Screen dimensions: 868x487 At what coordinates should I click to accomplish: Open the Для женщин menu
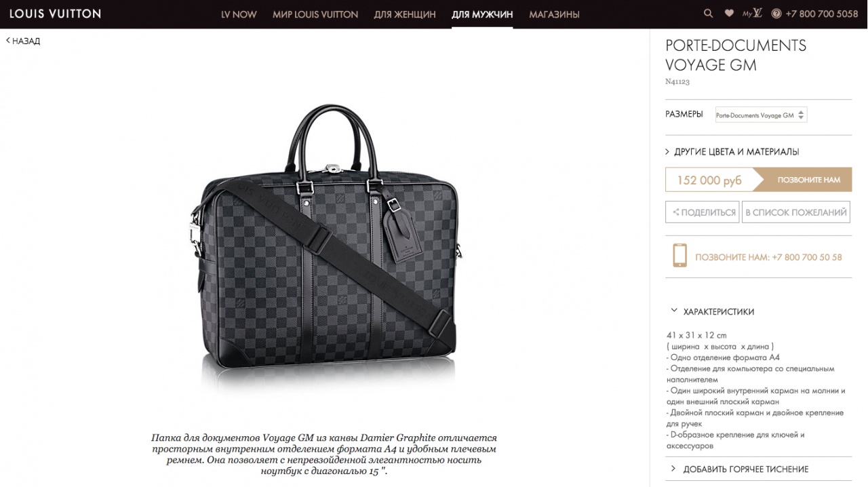click(x=405, y=14)
